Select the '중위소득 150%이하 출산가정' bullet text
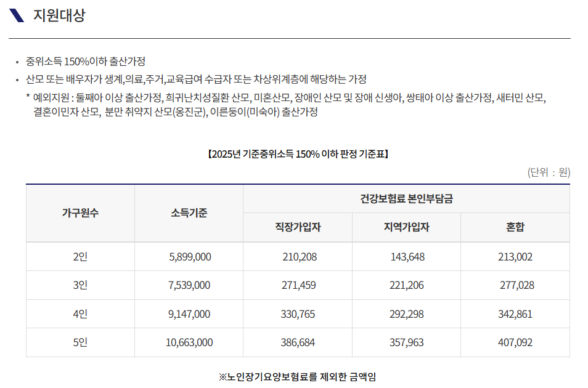The width and height of the screenshot is (588, 388). click(x=86, y=61)
